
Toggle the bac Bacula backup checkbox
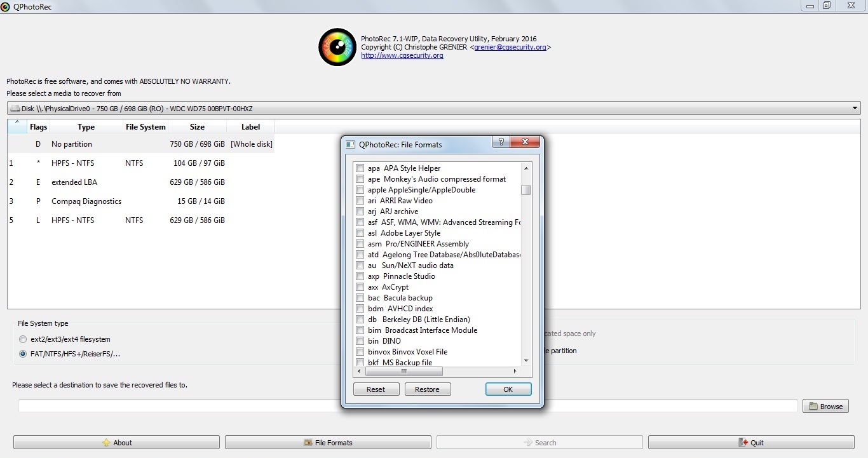360,298
